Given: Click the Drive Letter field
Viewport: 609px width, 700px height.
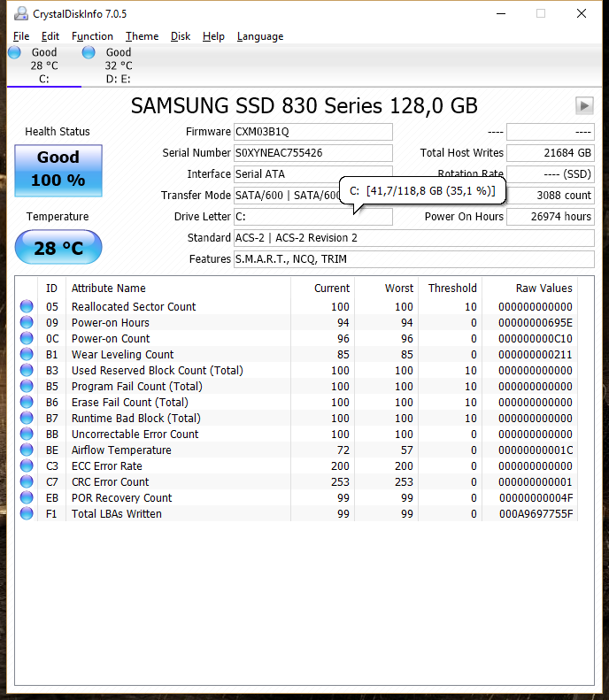Looking at the screenshot, I should (313, 217).
